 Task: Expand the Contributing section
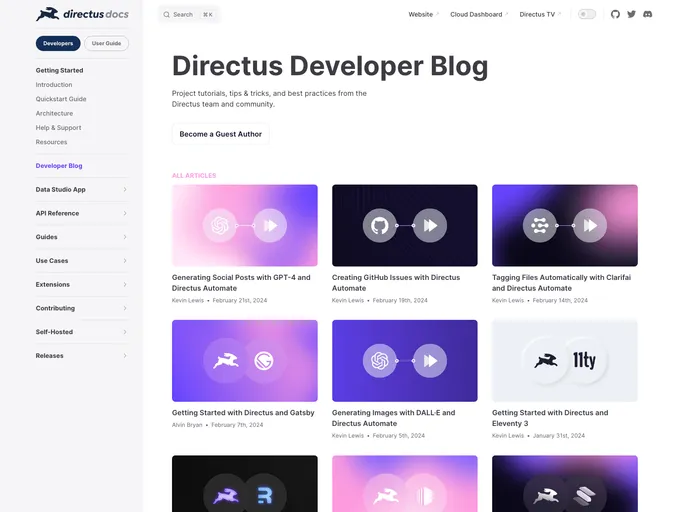(81, 308)
